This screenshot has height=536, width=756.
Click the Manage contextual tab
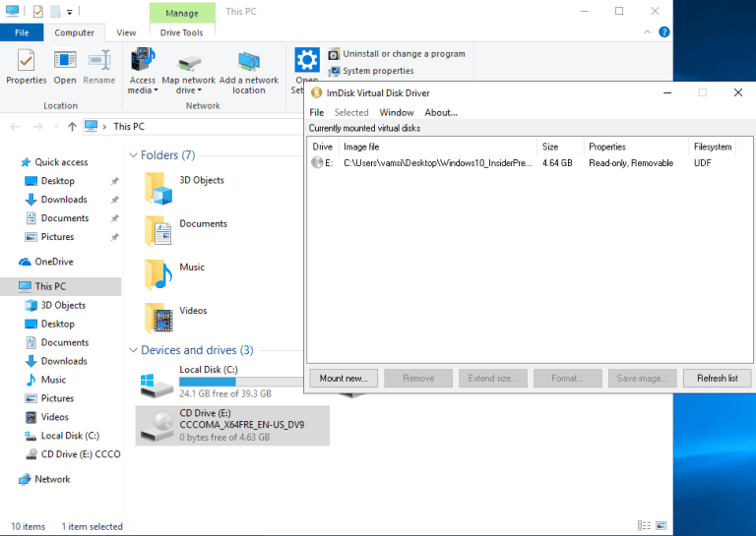[182, 13]
